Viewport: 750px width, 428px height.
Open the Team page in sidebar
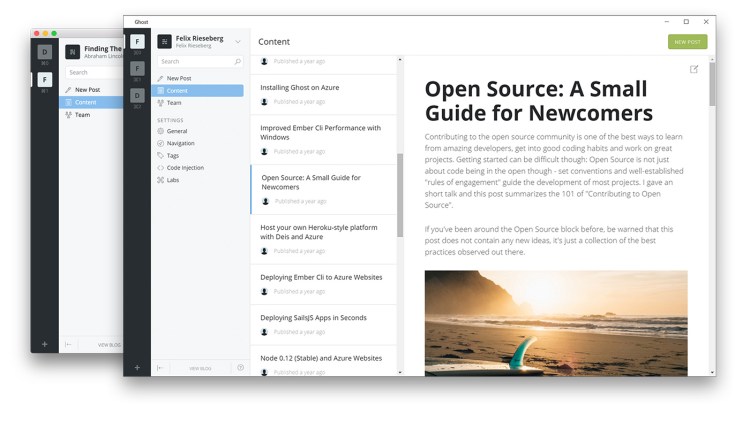[174, 103]
